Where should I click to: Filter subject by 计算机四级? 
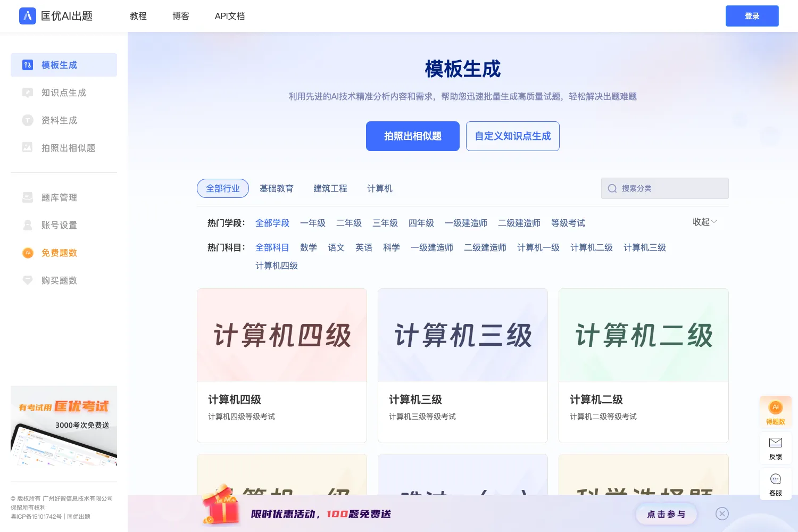(277, 265)
